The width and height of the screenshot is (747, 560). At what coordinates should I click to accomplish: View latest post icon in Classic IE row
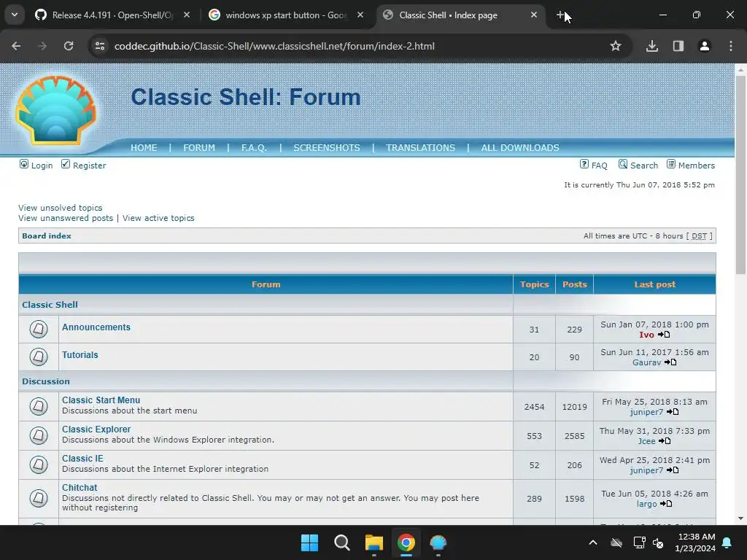coord(673,470)
